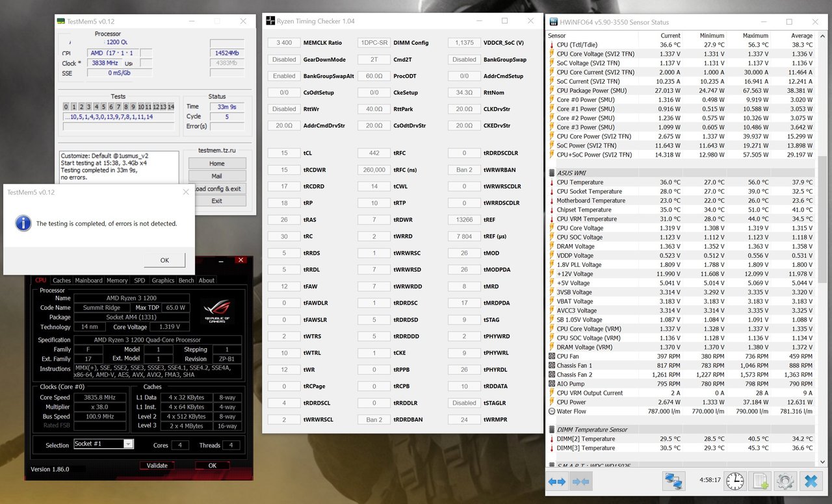Viewport: 832px width, 504px height.
Task: Click the HWiNFO64 title bar icon
Action: tap(554, 22)
